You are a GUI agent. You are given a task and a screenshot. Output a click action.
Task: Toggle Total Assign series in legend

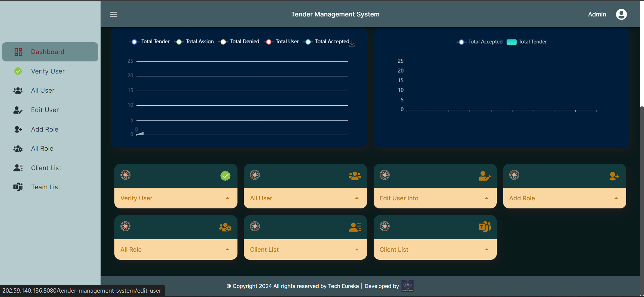click(x=194, y=42)
